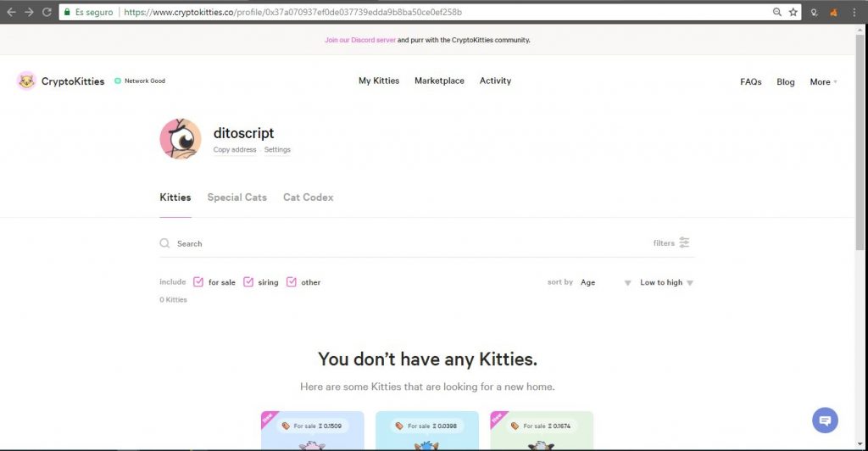
Task: Open the chat support bubble
Action: [825, 420]
